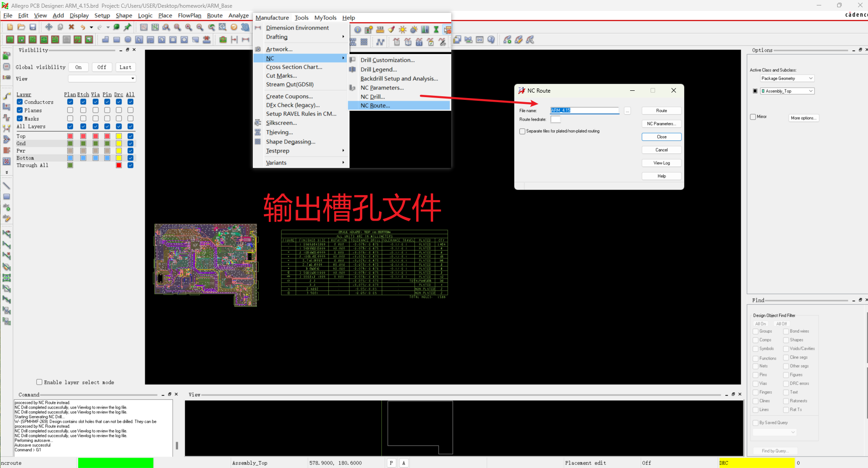
Task: Click the New file icon in toolbar
Action: [x=10, y=27]
